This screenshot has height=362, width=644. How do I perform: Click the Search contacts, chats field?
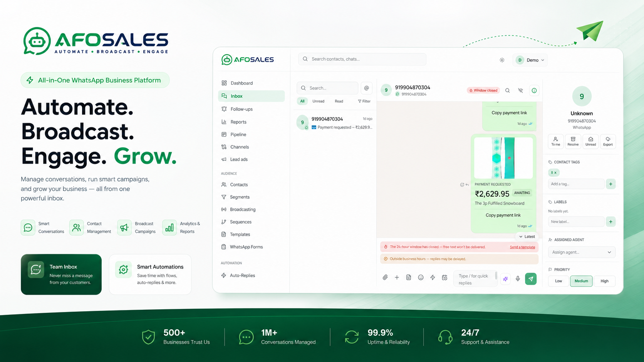(x=362, y=59)
